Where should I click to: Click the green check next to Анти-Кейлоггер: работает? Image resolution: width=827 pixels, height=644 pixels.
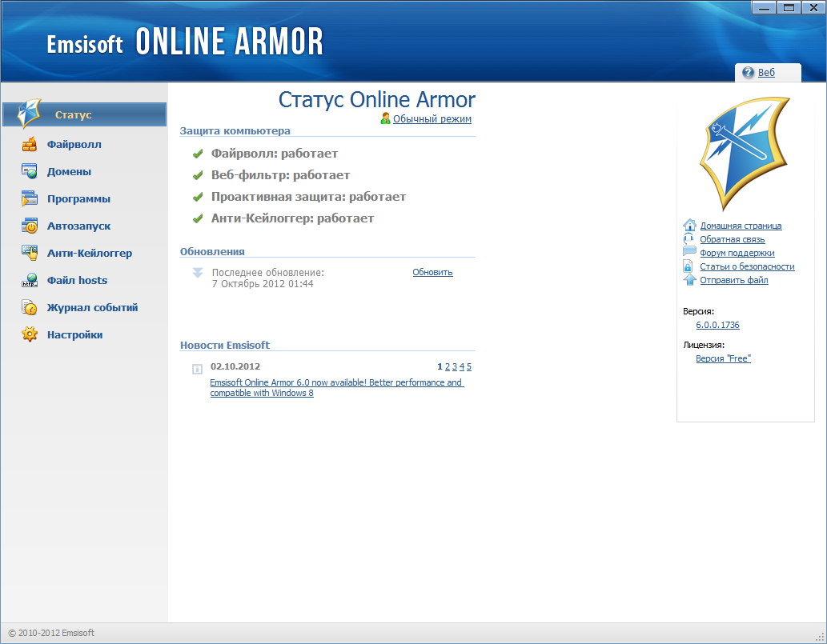[x=198, y=218]
